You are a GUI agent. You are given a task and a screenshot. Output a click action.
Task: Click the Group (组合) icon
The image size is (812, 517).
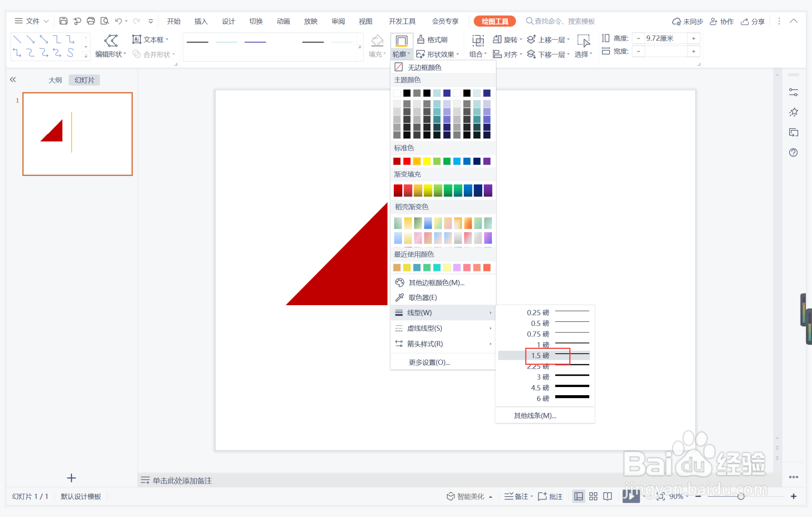(x=478, y=40)
